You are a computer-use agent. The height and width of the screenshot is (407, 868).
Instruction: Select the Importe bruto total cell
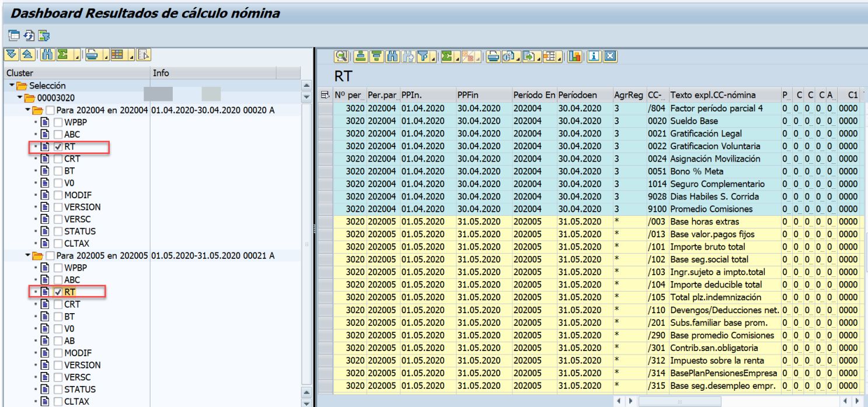724,247
